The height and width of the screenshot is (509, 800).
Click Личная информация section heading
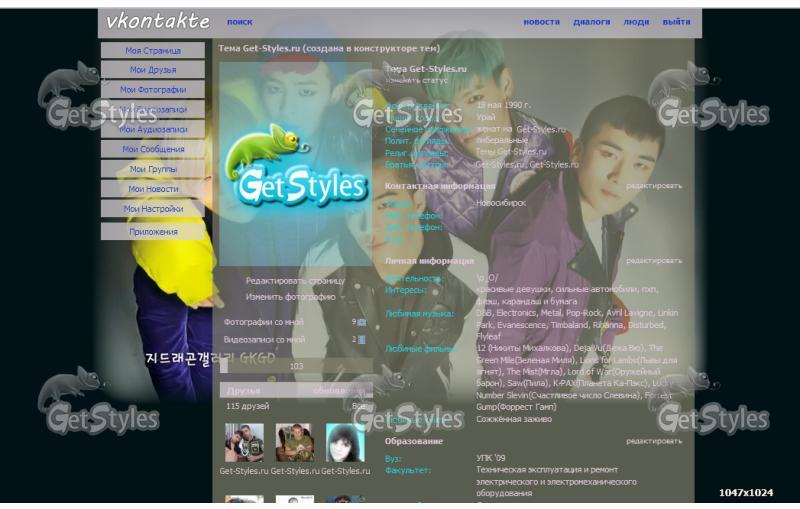coord(429,261)
